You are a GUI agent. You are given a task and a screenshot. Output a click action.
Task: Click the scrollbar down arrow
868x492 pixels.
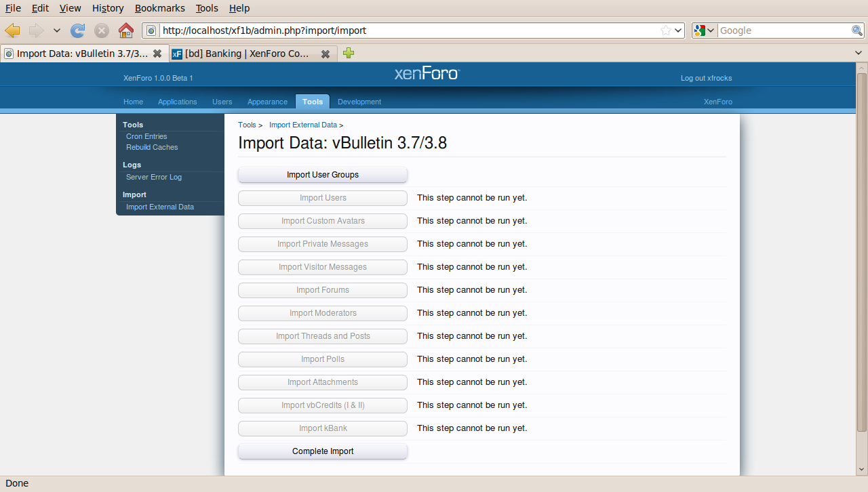pos(862,470)
